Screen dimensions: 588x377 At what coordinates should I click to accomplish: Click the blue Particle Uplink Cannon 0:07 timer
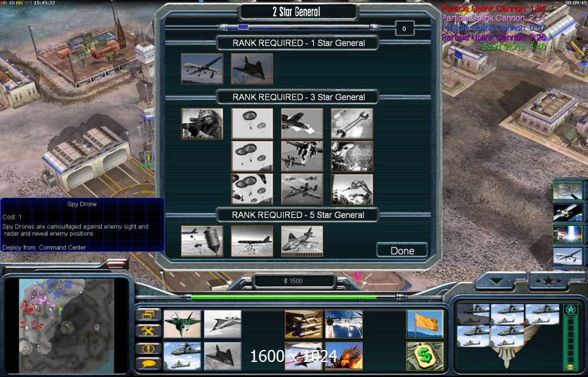493,28
